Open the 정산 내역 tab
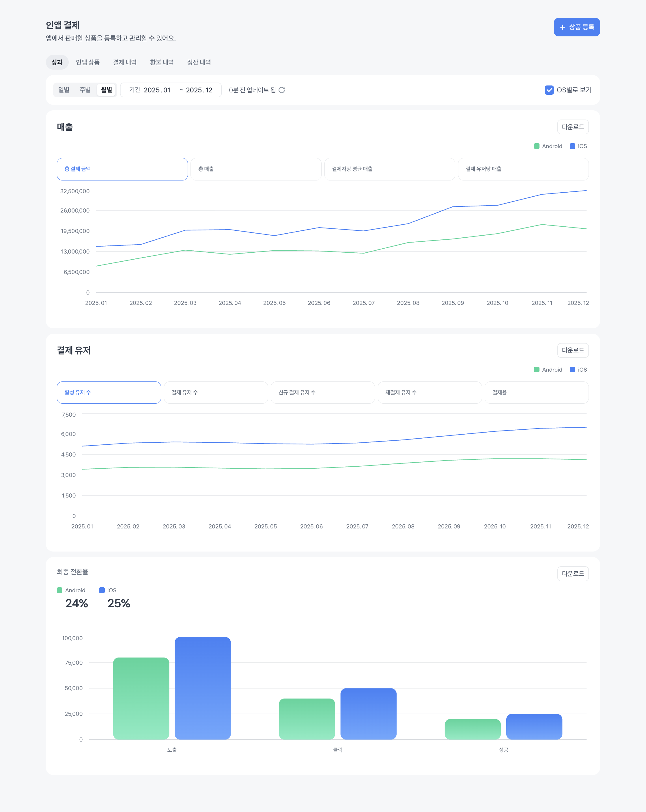Viewport: 646px width, 812px height. pos(199,62)
